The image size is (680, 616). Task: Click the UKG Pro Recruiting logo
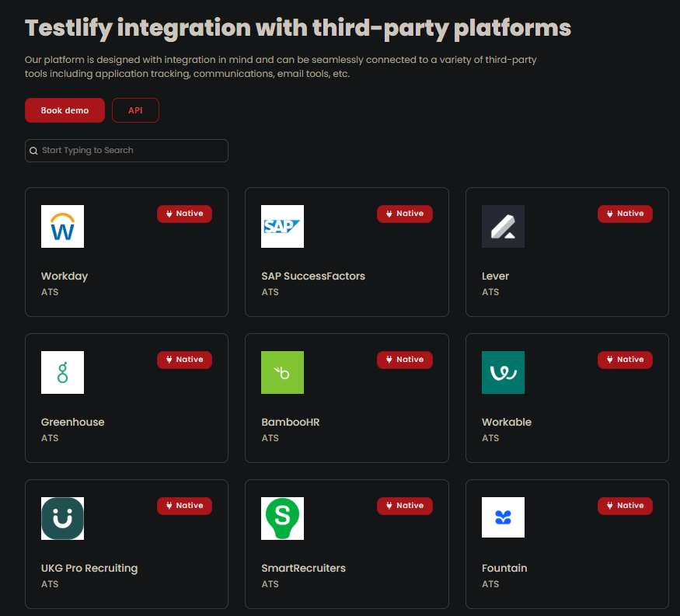tap(62, 518)
